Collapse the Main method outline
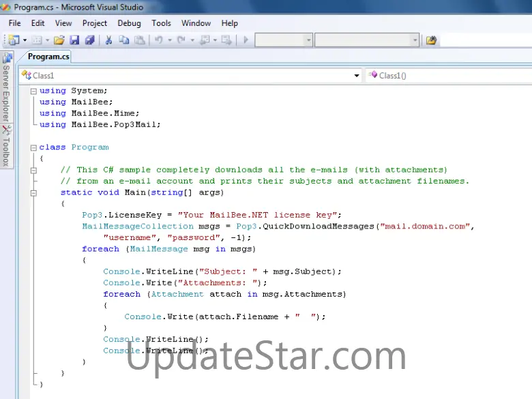This screenshot has width=532, height=399. click(33, 193)
